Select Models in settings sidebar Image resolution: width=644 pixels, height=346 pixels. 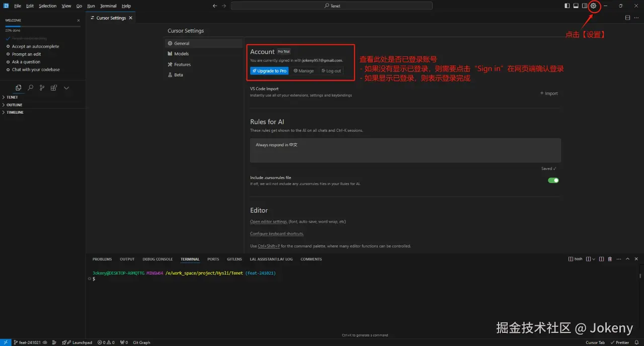[204, 54]
